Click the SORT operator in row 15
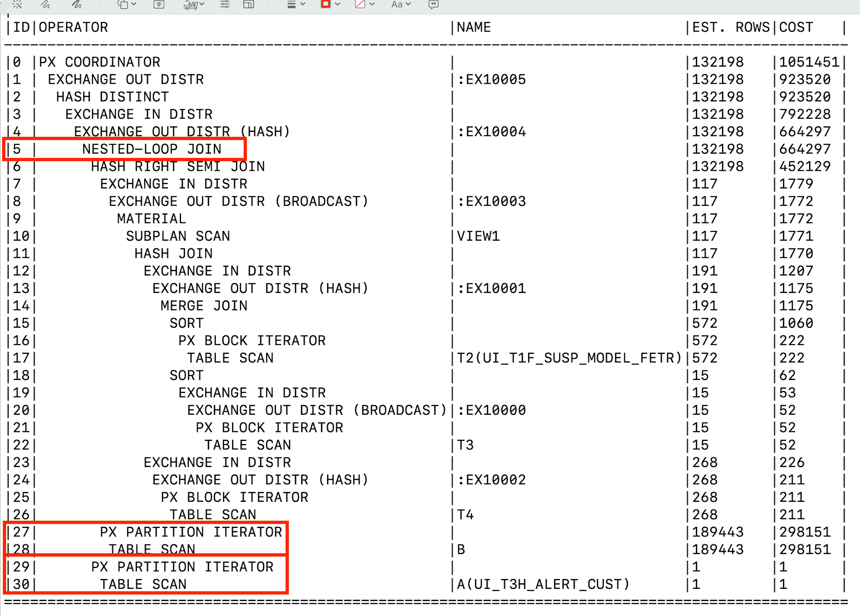The width and height of the screenshot is (860, 616). pos(187,323)
